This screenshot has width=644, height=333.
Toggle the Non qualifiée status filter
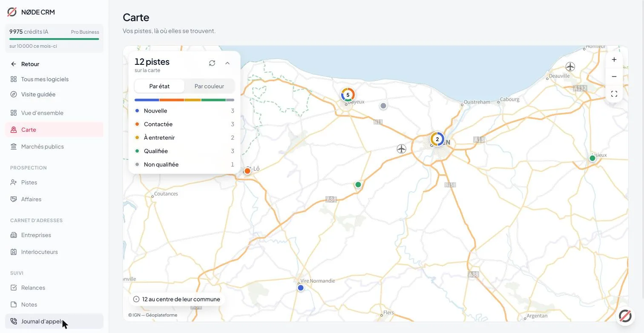pos(184,165)
